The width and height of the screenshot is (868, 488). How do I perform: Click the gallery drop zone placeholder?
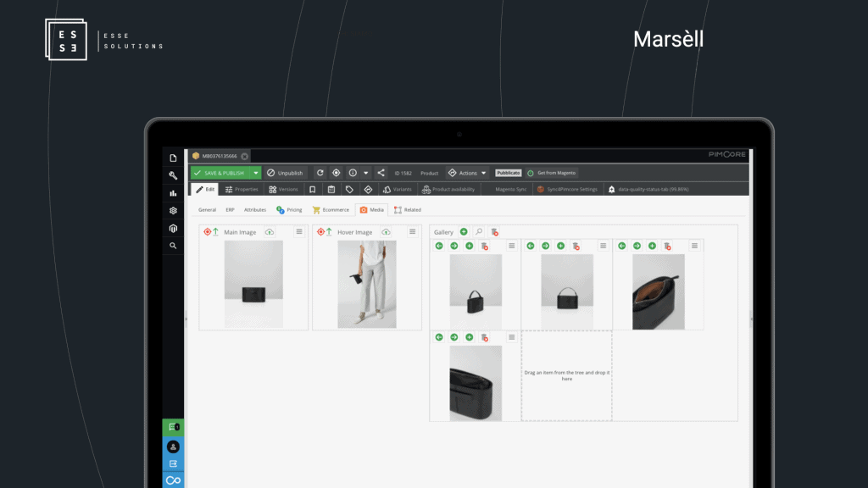point(567,375)
